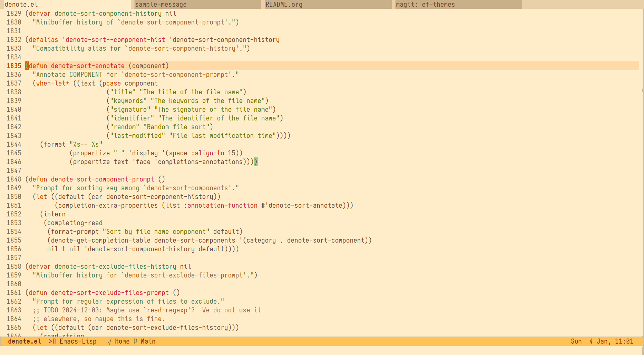This screenshot has height=355, width=644.
Task: Click the git branch icon before Main
Action: click(x=135, y=341)
